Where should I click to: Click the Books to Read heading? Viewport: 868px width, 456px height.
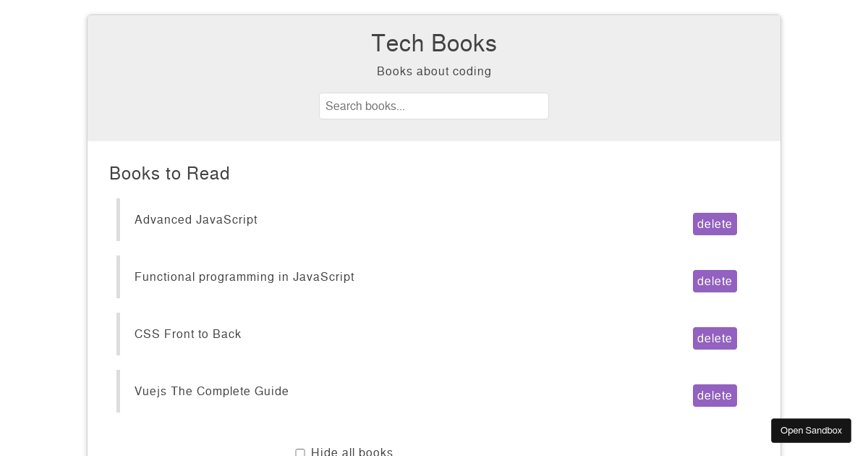tap(169, 174)
